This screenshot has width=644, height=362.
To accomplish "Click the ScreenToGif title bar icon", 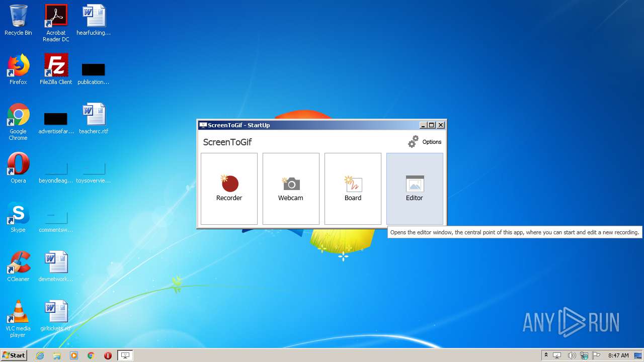I will (203, 125).
